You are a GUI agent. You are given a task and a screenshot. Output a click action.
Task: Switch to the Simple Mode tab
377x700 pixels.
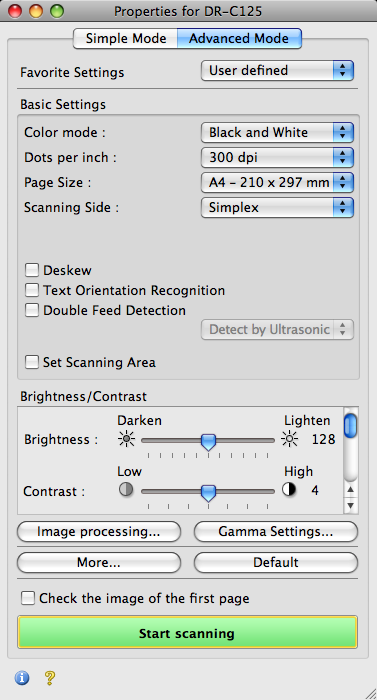tap(126, 38)
